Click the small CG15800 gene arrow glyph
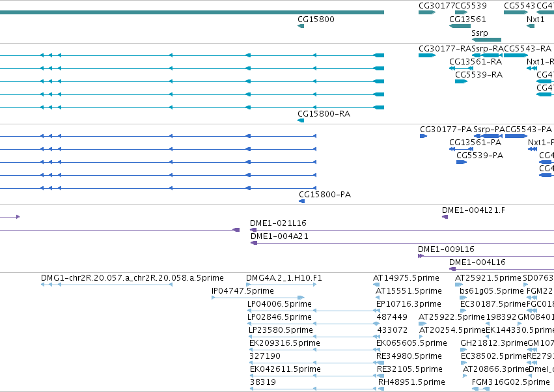The image size is (554, 392). pos(301,26)
